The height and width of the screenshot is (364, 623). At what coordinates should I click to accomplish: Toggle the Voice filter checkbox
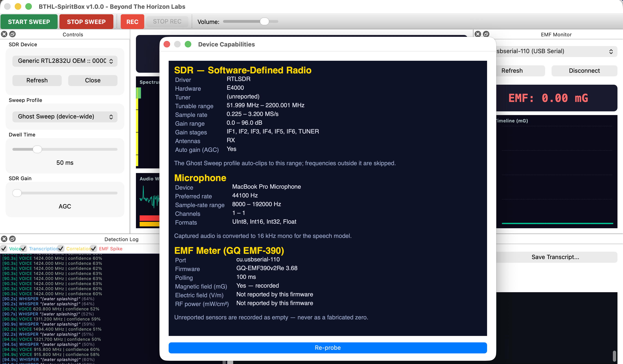4,249
